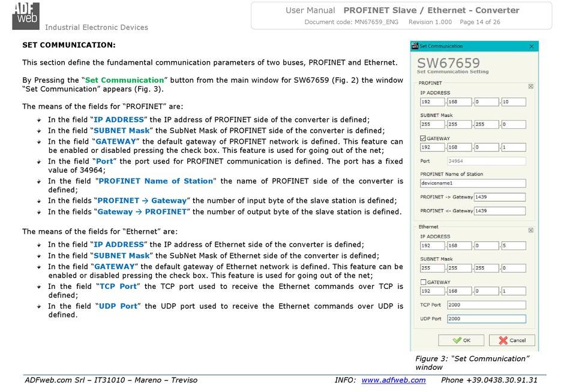Click the PROFINET Port field 34964
The height and width of the screenshot is (392, 570).
487,161
